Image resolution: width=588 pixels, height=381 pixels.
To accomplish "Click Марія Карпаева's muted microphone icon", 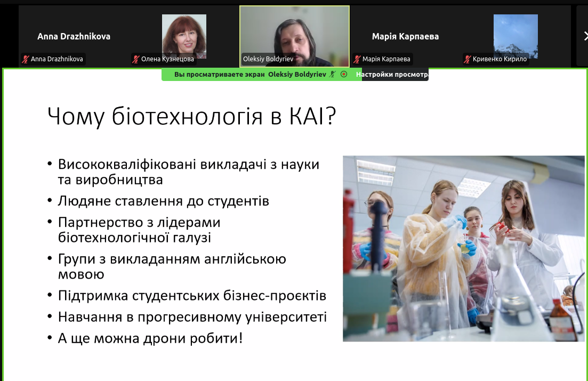I will tap(357, 59).
